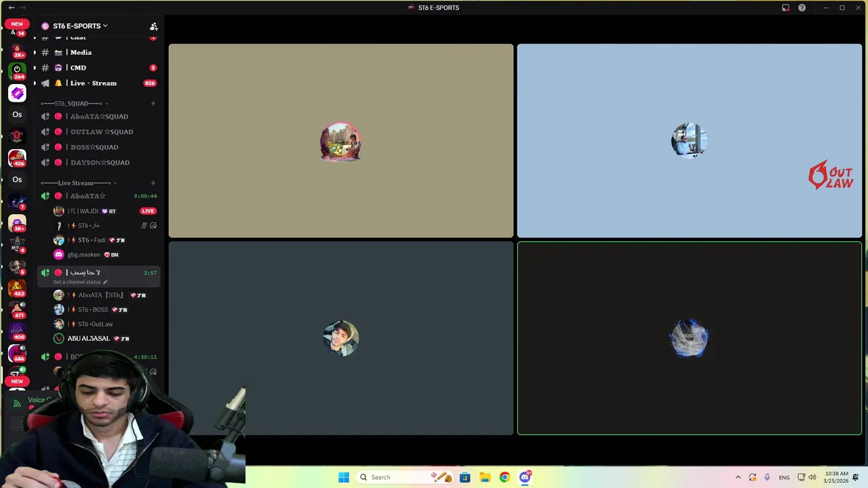Open the invite people icon beside ST6 E-SPORTS
This screenshot has width=868, height=488.
(154, 26)
